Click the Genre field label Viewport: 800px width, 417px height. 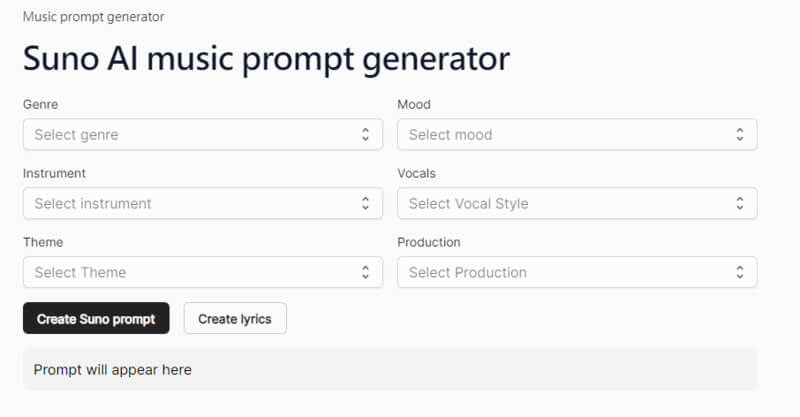click(x=40, y=104)
